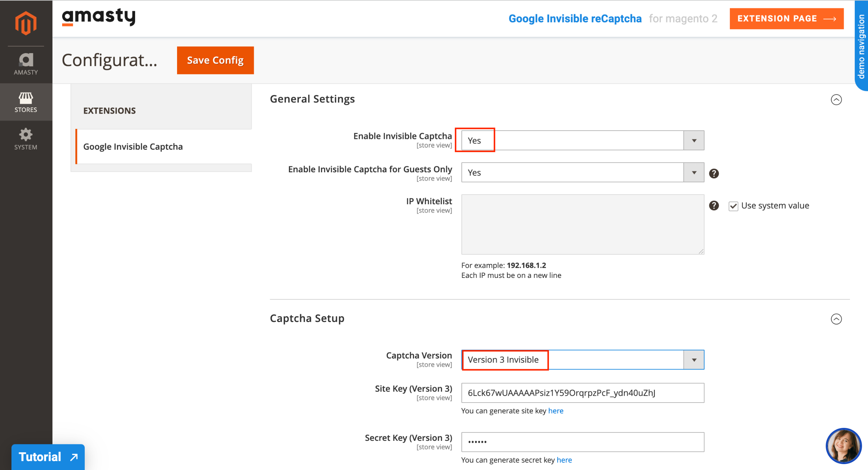Open the Google Invisible reCaptcha header link
Viewport: 868px width, 470px height.
tap(575, 18)
